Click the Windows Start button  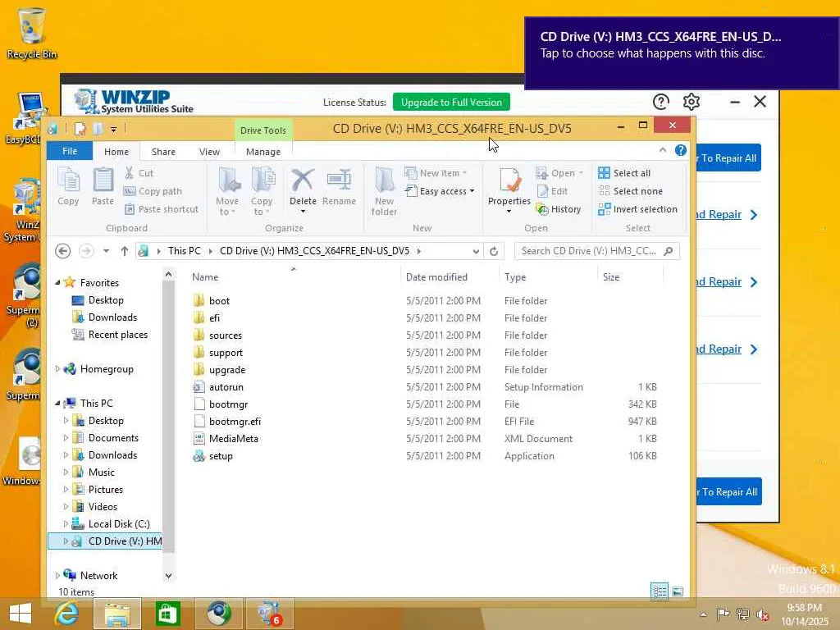21,614
